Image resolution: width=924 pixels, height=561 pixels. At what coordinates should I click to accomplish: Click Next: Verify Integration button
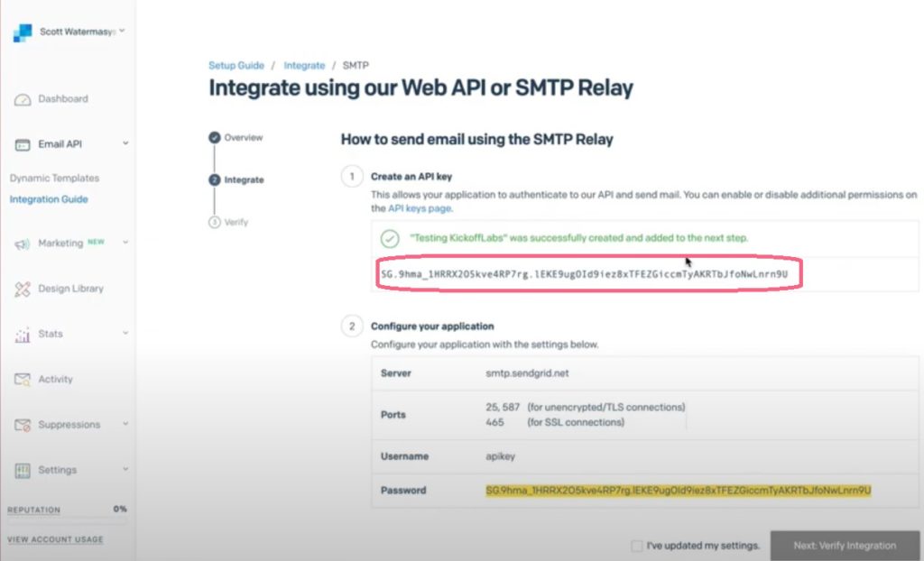(845, 546)
